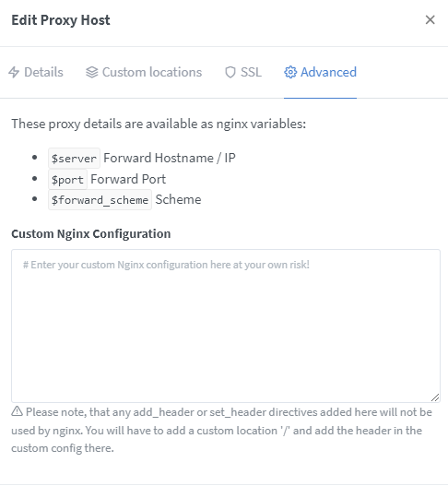Image resolution: width=448 pixels, height=486 pixels.
Task: Click the gear Advanced icon
Action: point(290,72)
